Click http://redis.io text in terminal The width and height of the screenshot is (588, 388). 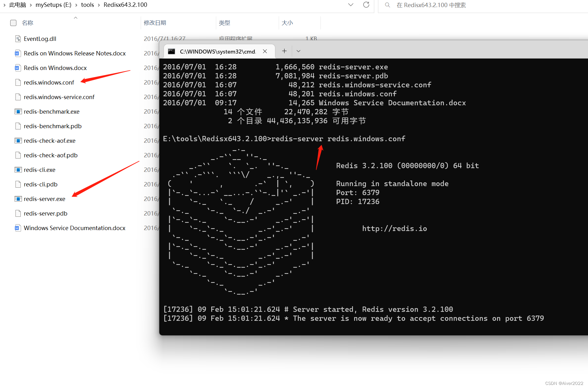tap(394, 229)
